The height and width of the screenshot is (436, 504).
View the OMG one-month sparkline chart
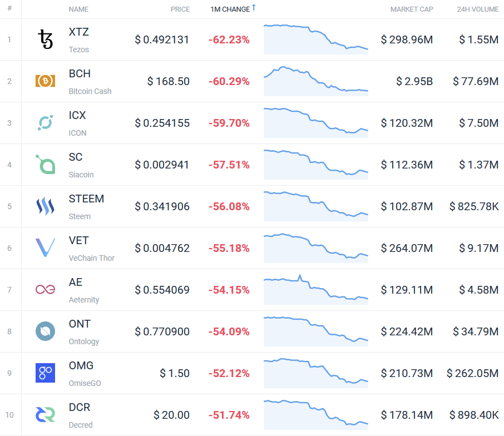click(x=315, y=373)
